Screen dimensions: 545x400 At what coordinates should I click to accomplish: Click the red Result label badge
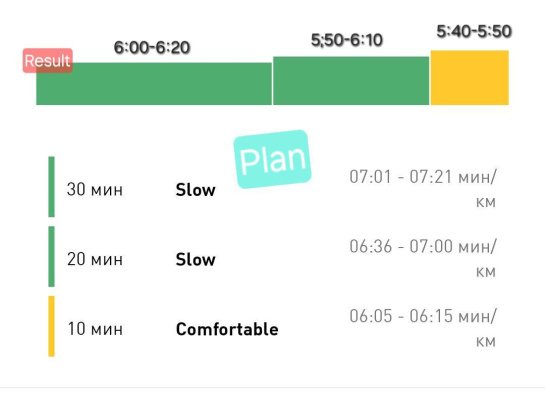pyautogui.click(x=48, y=61)
